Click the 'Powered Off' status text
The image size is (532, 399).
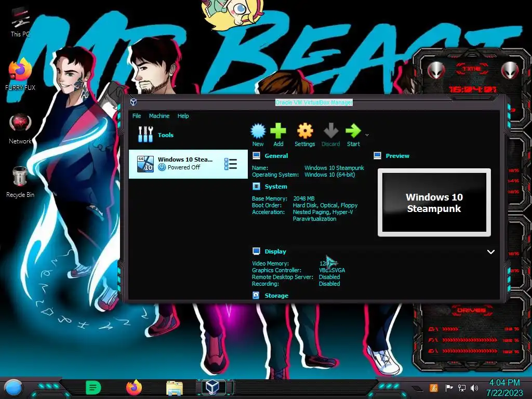(x=183, y=167)
